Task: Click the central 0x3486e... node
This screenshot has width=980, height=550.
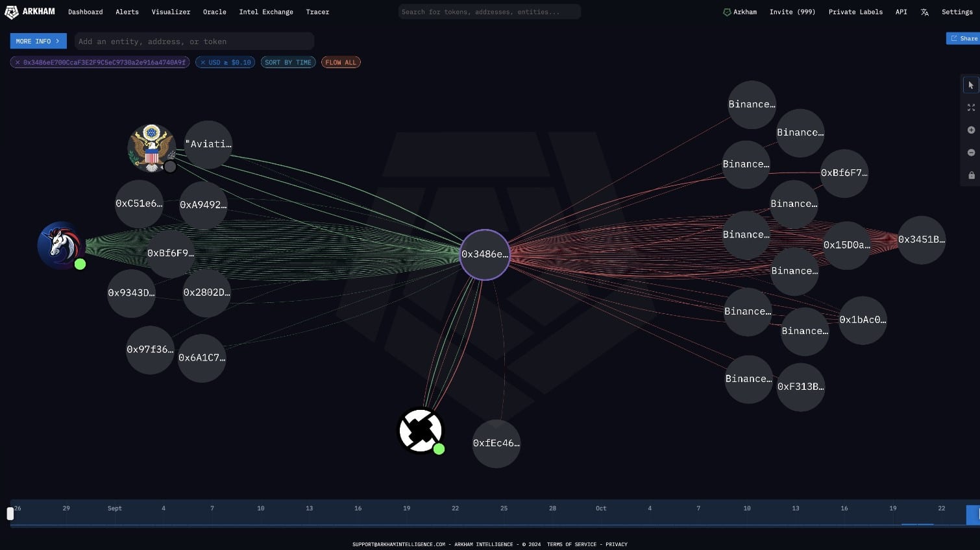Action: (485, 254)
